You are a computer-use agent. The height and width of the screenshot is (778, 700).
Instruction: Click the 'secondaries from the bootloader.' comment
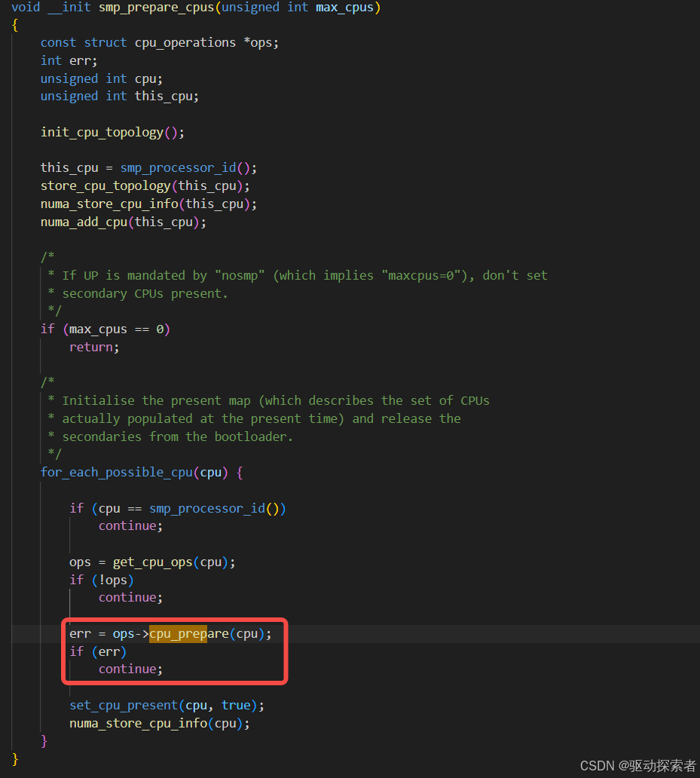click(170, 437)
